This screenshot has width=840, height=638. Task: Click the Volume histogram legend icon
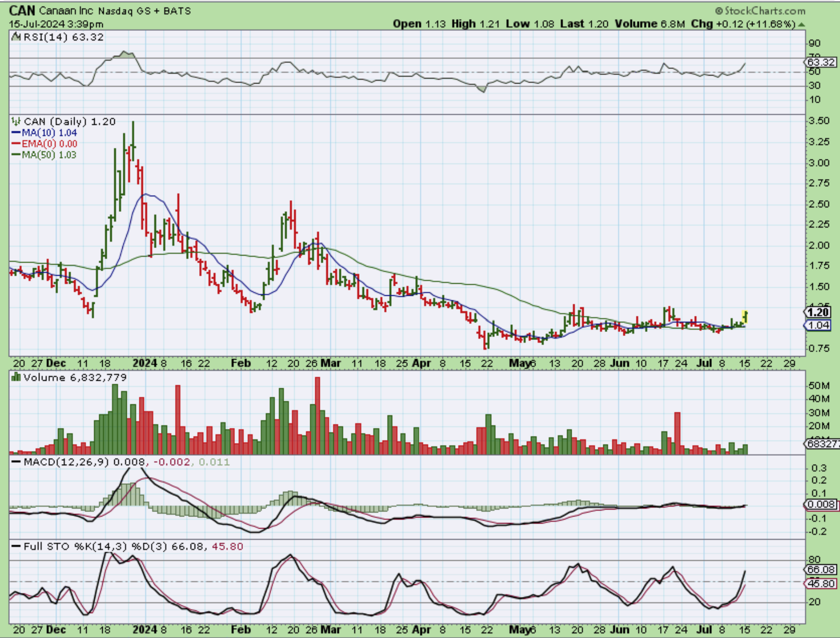point(16,377)
